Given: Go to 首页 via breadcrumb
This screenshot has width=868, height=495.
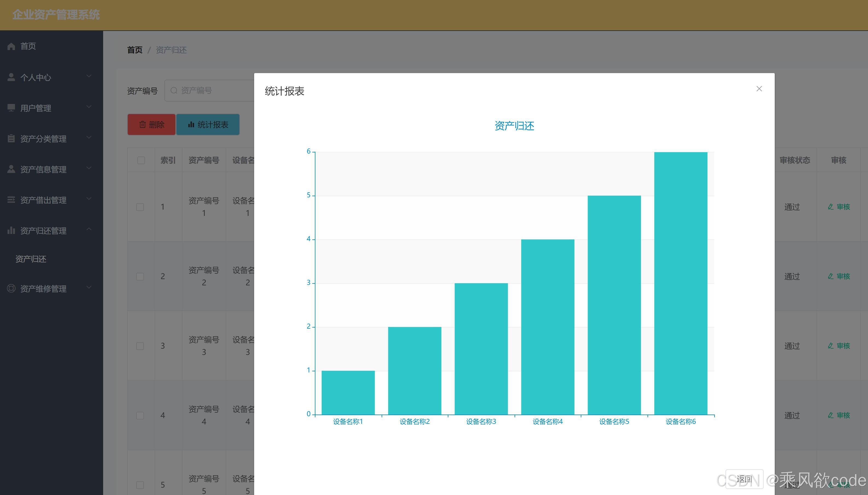Looking at the screenshot, I should [135, 50].
